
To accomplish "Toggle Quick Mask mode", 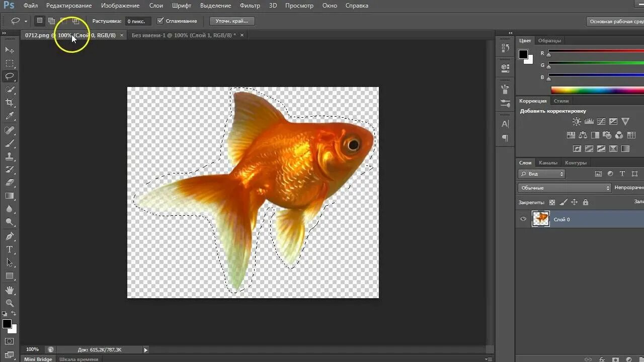I will tap(10, 341).
